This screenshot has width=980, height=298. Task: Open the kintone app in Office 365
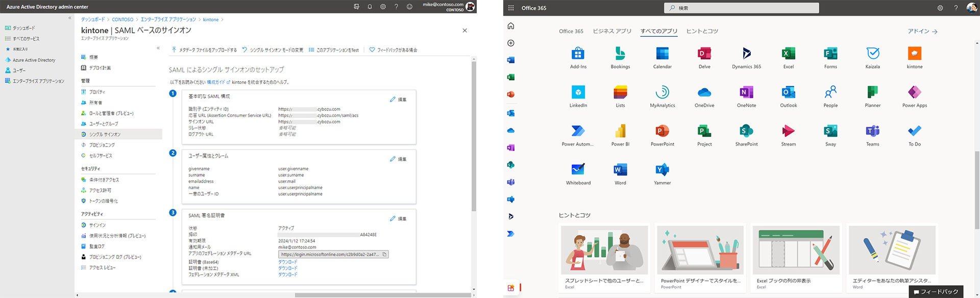(915, 57)
